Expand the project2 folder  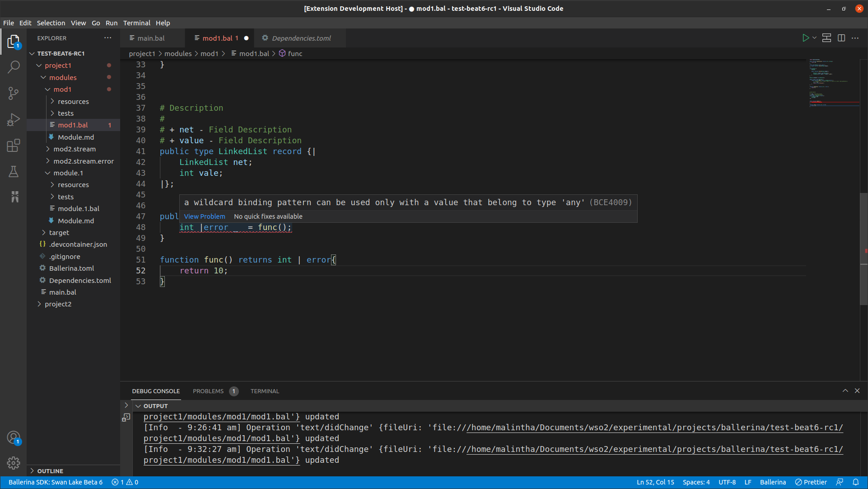click(x=58, y=304)
